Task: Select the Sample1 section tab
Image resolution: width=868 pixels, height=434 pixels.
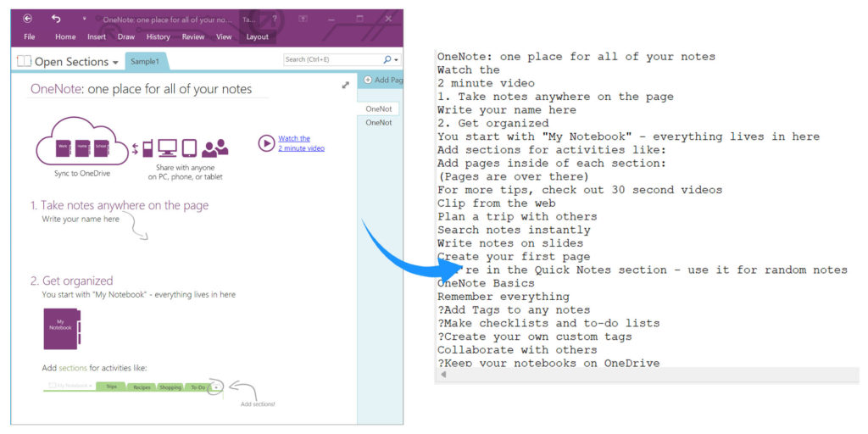Action: click(145, 61)
